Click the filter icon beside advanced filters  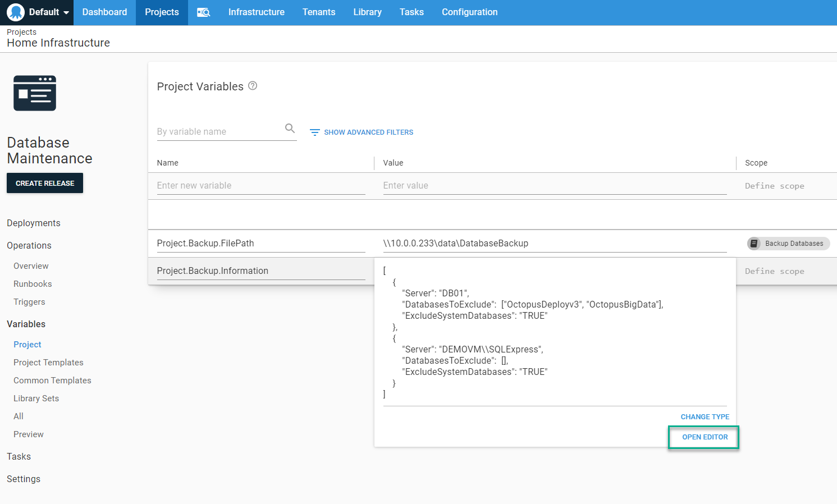pyautogui.click(x=315, y=132)
